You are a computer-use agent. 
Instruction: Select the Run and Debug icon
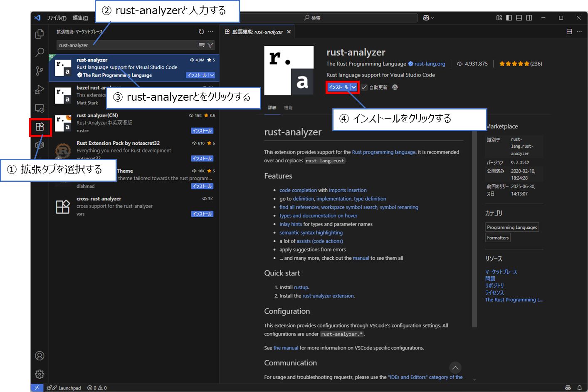[40, 89]
